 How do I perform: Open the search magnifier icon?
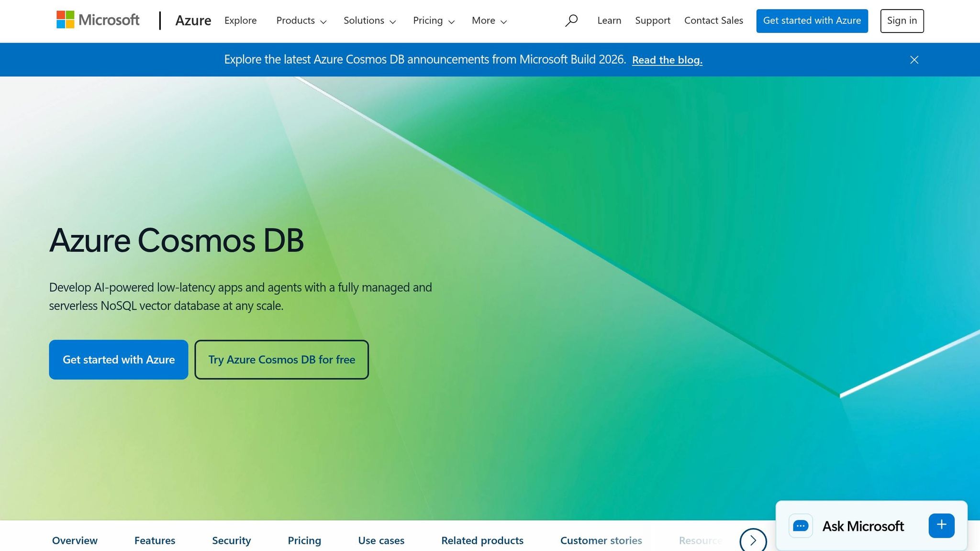click(x=571, y=21)
